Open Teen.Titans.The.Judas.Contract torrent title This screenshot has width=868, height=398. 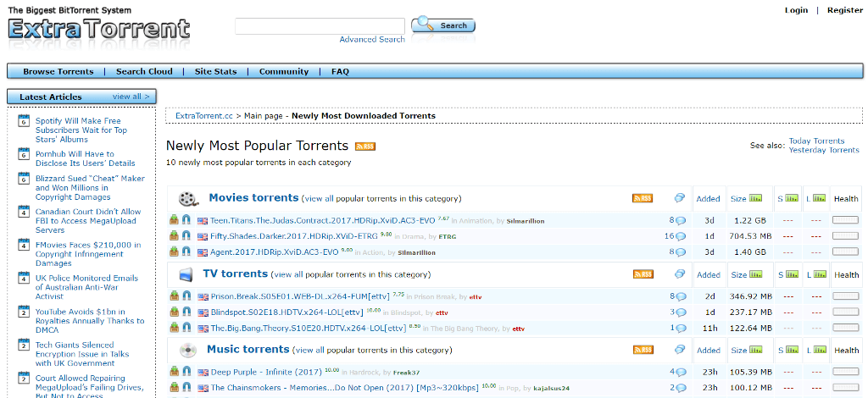point(323,220)
